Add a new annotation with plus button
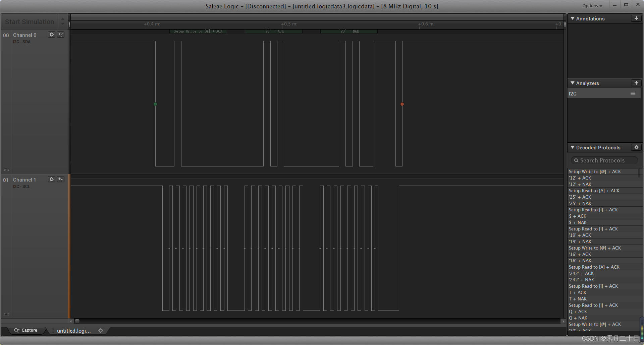This screenshot has width=644, height=345. pos(636,18)
